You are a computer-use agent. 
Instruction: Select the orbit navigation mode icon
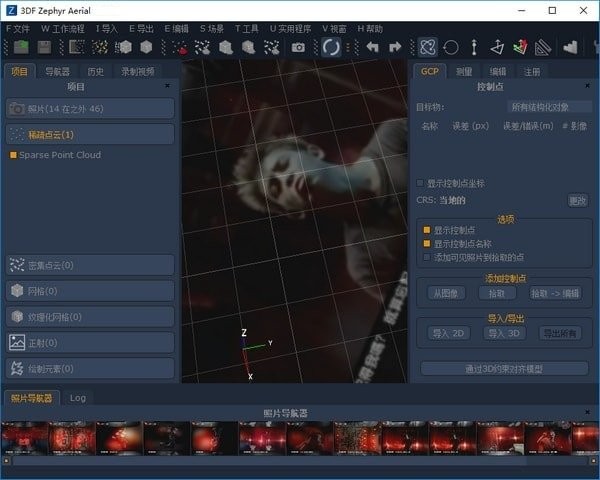pyautogui.click(x=427, y=47)
